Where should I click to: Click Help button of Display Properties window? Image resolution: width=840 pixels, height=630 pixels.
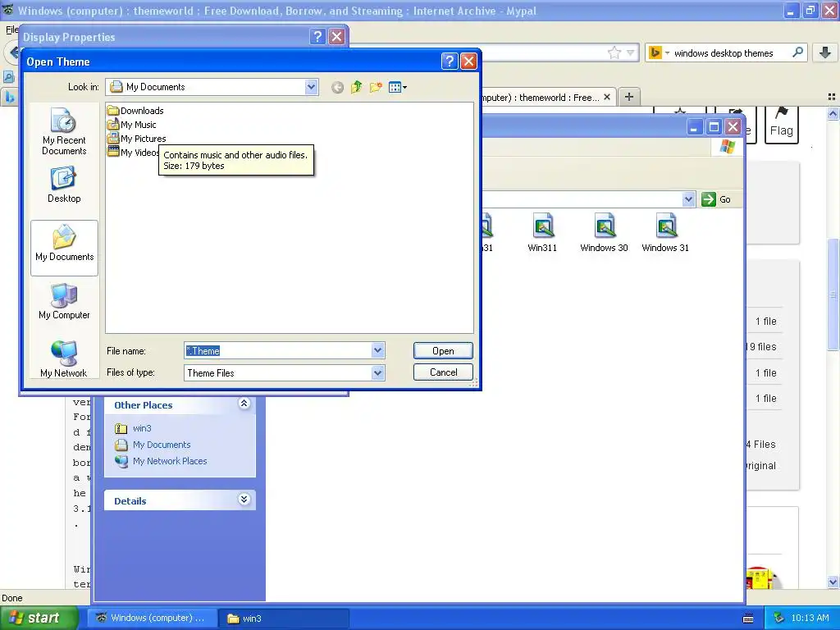click(x=317, y=36)
